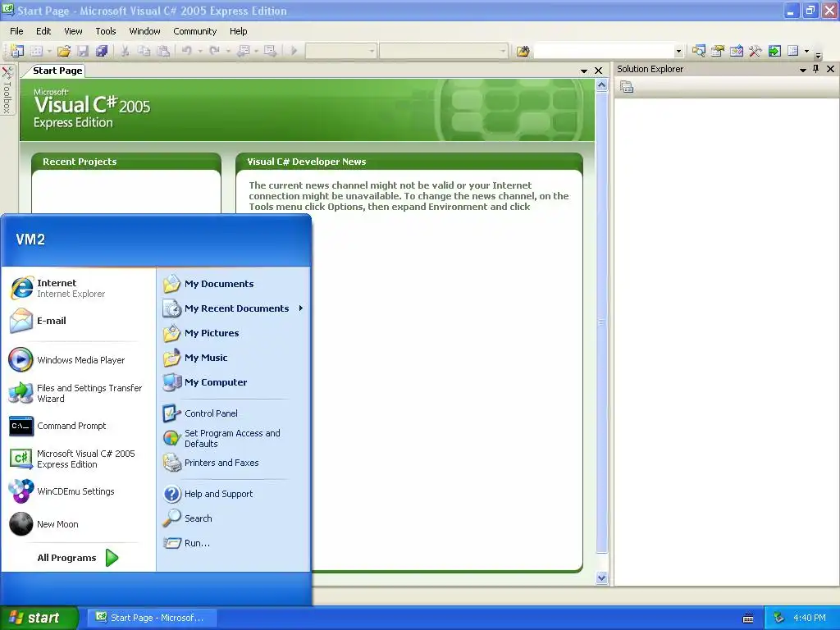Viewport: 840px width, 630px height.
Task: Click the Toolbox hammer-and-wrench toolbar icon
Action: point(756,51)
